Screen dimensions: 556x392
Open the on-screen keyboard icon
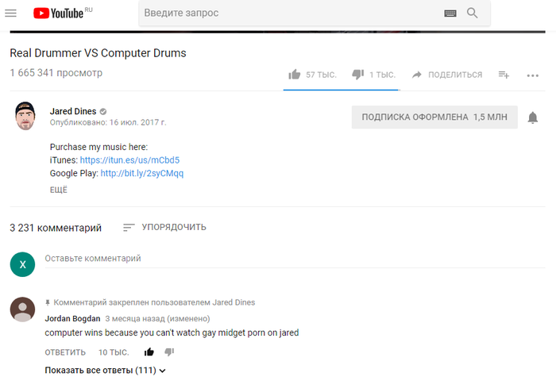[450, 13]
